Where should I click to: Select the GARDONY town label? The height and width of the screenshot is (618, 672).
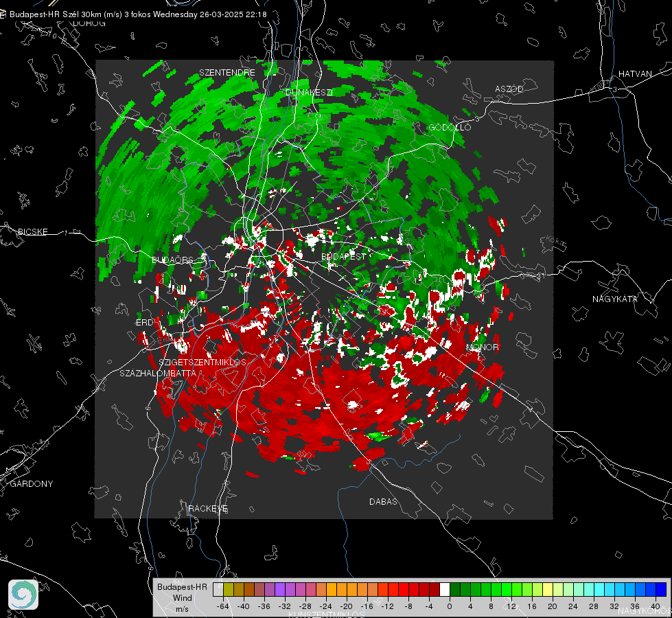pos(32,484)
